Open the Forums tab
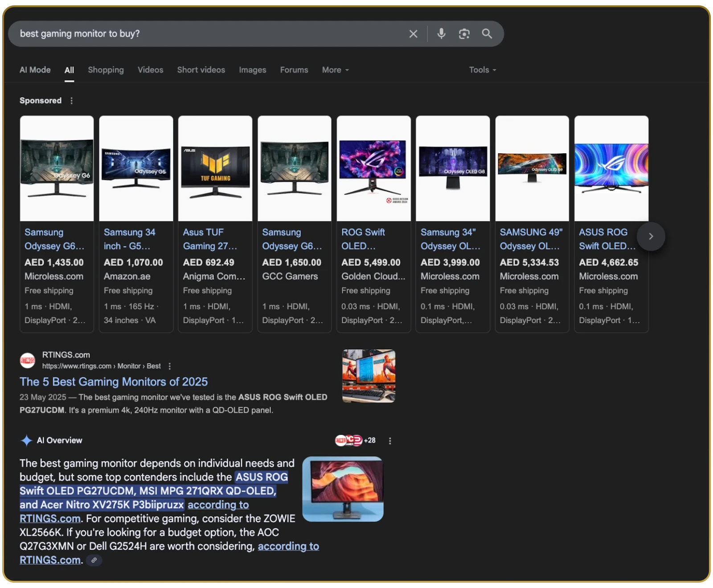Screen dimensions: 713x588 coord(294,70)
